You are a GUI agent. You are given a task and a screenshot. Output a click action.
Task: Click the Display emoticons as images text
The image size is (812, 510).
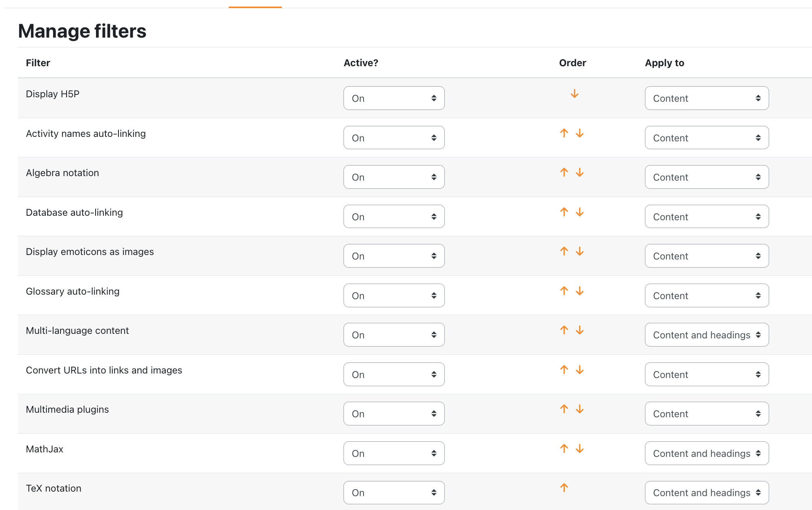tap(90, 252)
